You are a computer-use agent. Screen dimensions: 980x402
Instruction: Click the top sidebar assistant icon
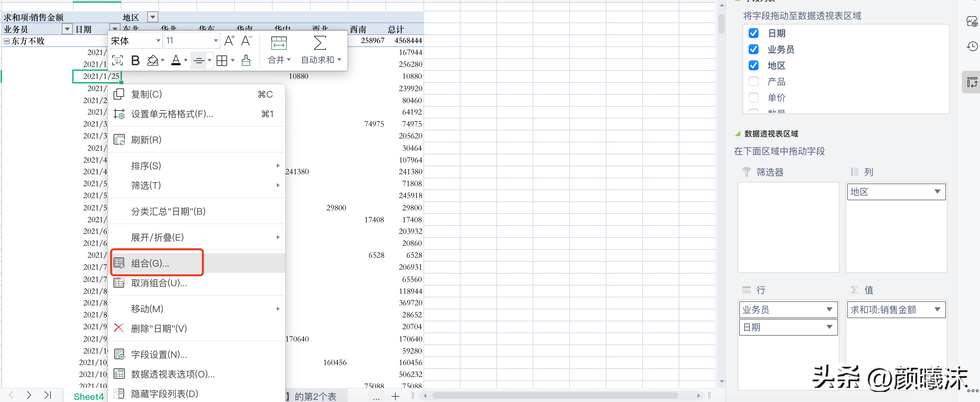[x=972, y=22]
